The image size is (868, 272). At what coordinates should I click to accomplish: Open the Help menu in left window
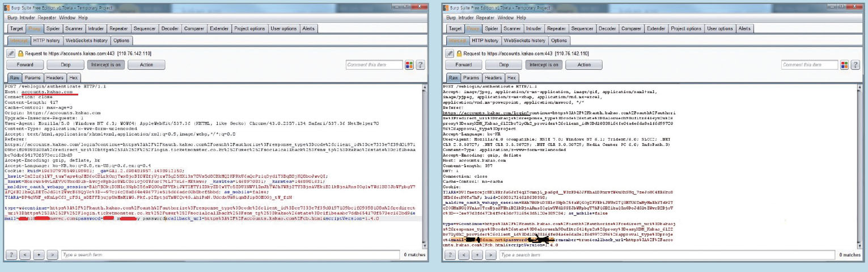(83, 18)
